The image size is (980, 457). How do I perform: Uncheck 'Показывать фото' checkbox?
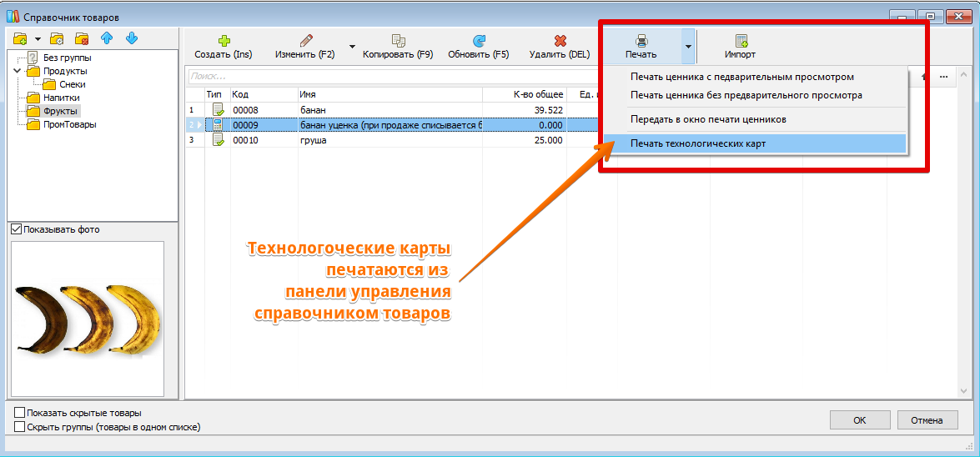pyautogui.click(x=16, y=229)
